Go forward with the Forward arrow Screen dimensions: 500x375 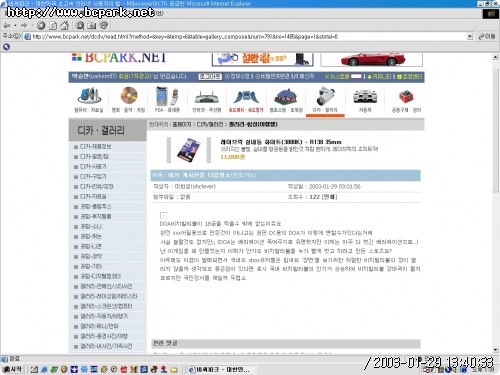click(x=24, y=25)
